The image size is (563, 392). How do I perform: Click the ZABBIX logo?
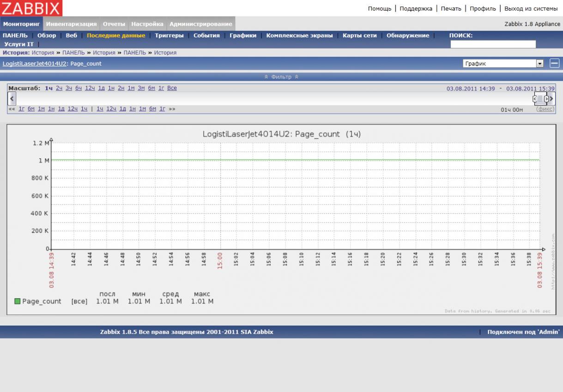coord(30,8)
